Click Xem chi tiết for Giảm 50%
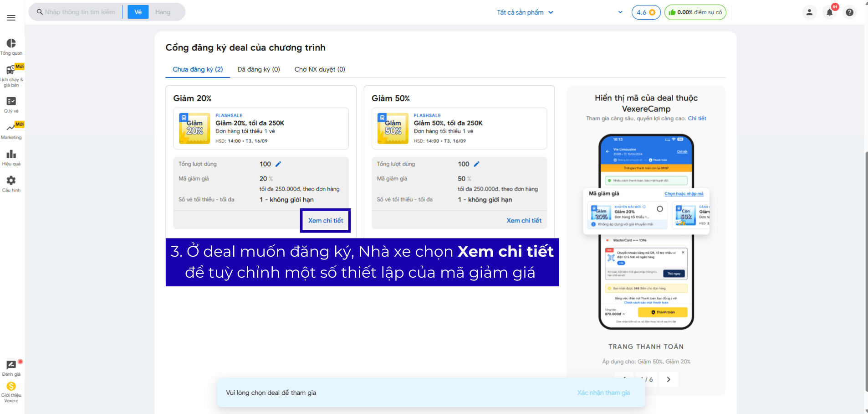The image size is (868, 414). [524, 221]
